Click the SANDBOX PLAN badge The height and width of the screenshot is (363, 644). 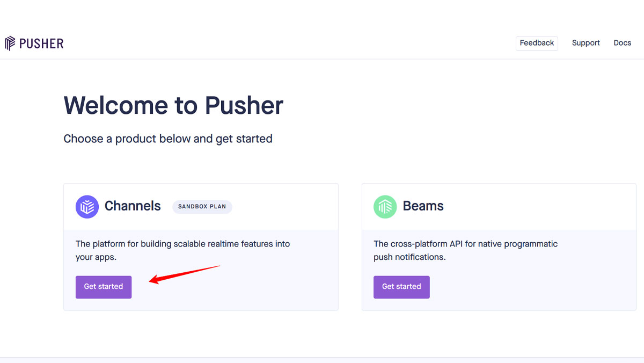click(x=202, y=206)
